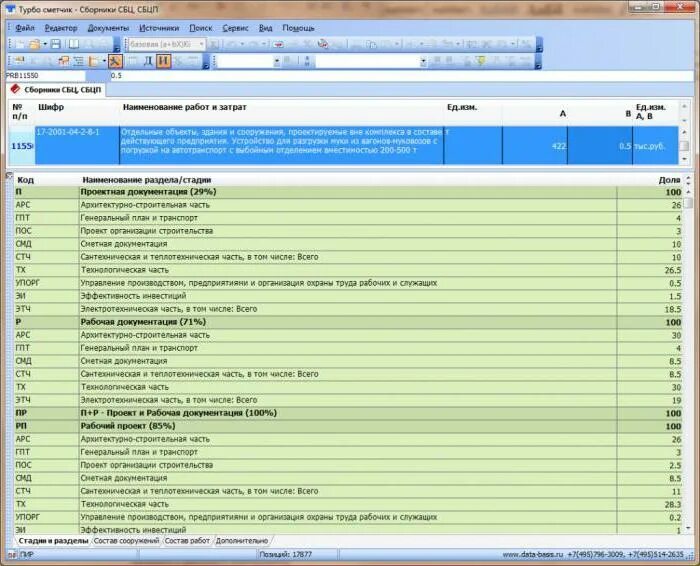700x566 pixels.
Task: Open the Поиск menu
Action: 200,28
